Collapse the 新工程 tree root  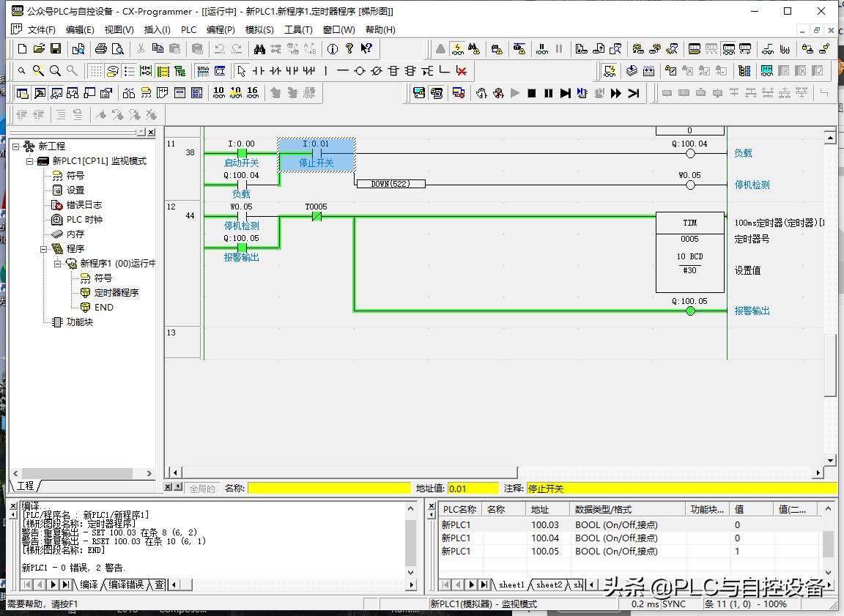pyautogui.click(x=15, y=146)
